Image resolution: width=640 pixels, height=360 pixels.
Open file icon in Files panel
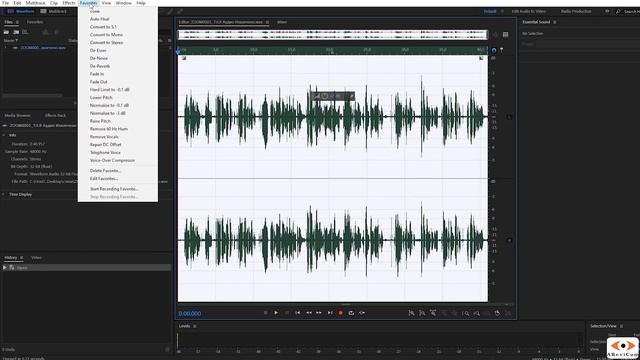[7, 32]
